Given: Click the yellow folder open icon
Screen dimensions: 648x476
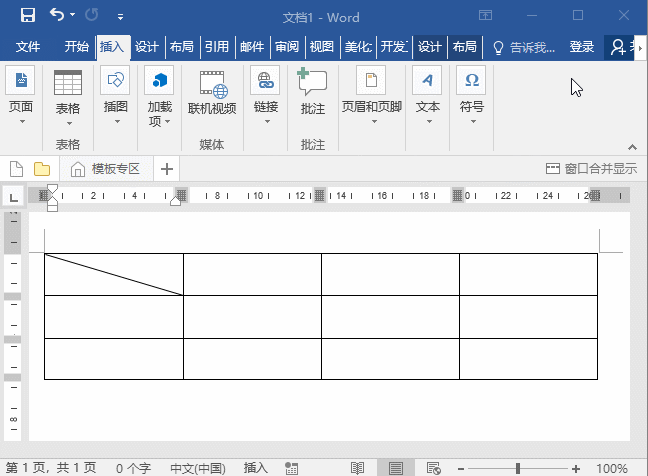Looking at the screenshot, I should point(42,169).
